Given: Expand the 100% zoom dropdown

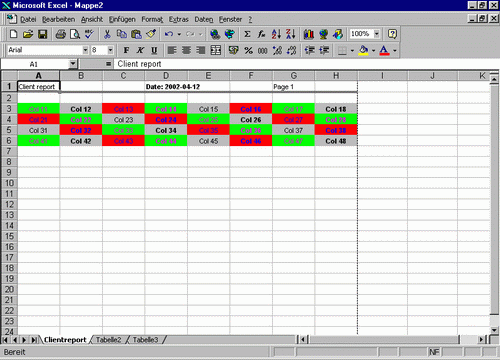Looking at the screenshot, I should click(x=377, y=34).
